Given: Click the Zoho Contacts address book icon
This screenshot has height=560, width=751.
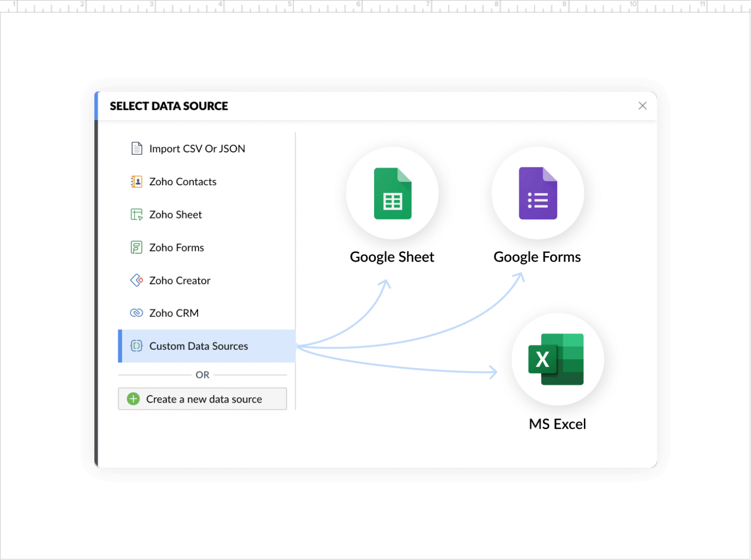Looking at the screenshot, I should [136, 182].
